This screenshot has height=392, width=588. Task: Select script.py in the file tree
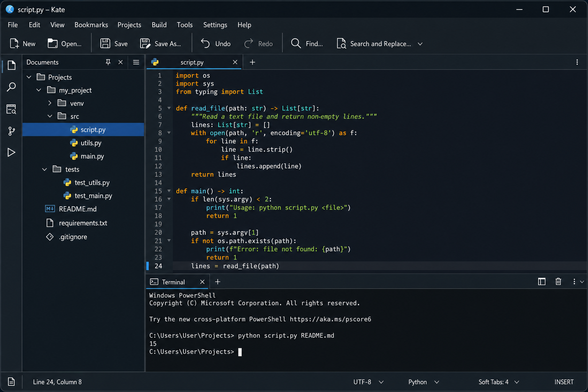point(83,130)
